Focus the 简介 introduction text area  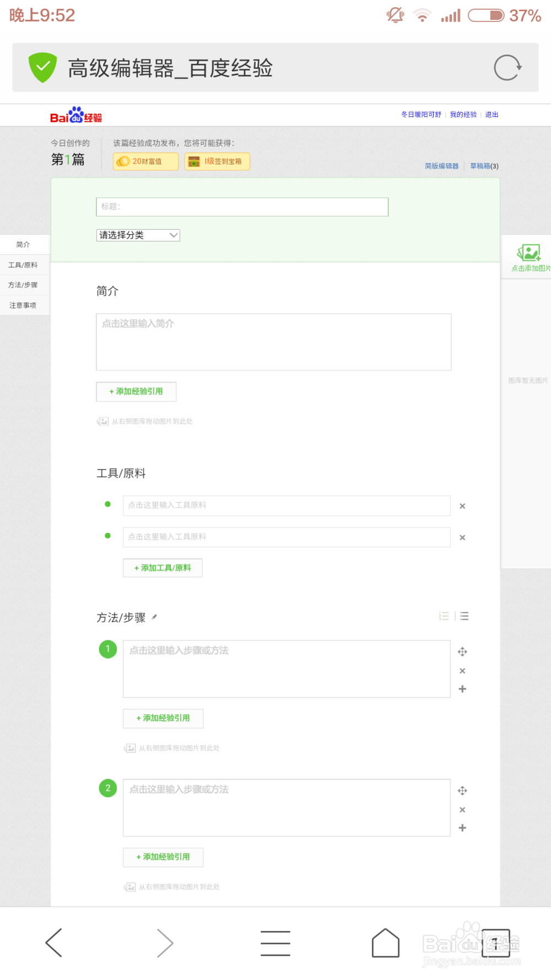tap(274, 342)
